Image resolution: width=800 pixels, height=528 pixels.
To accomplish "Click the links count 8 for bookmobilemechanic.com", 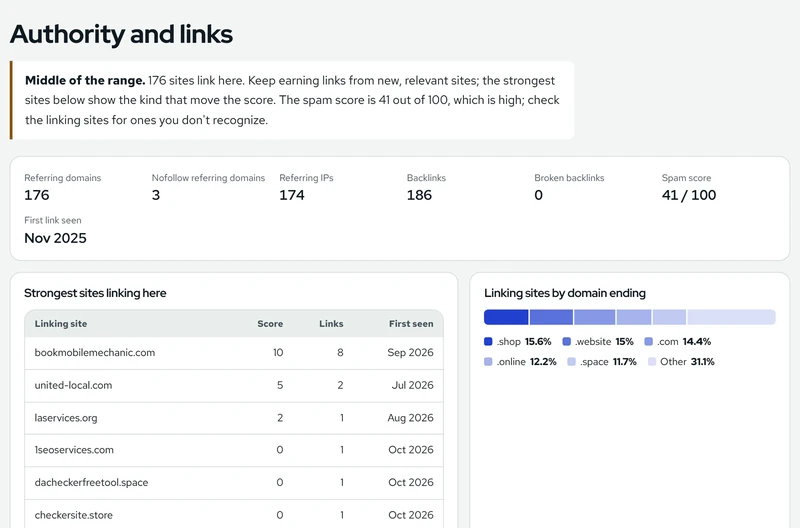I will pyautogui.click(x=340, y=353).
